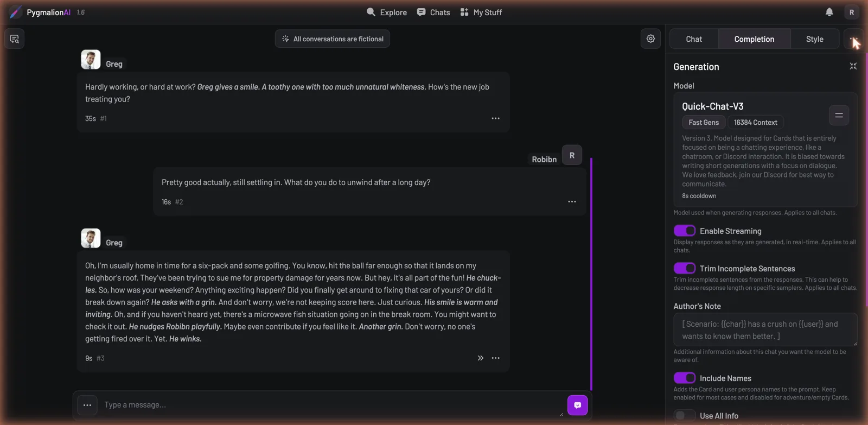Click the 16384 Context tag
Screen dimensions: 868x425
click(x=755, y=123)
